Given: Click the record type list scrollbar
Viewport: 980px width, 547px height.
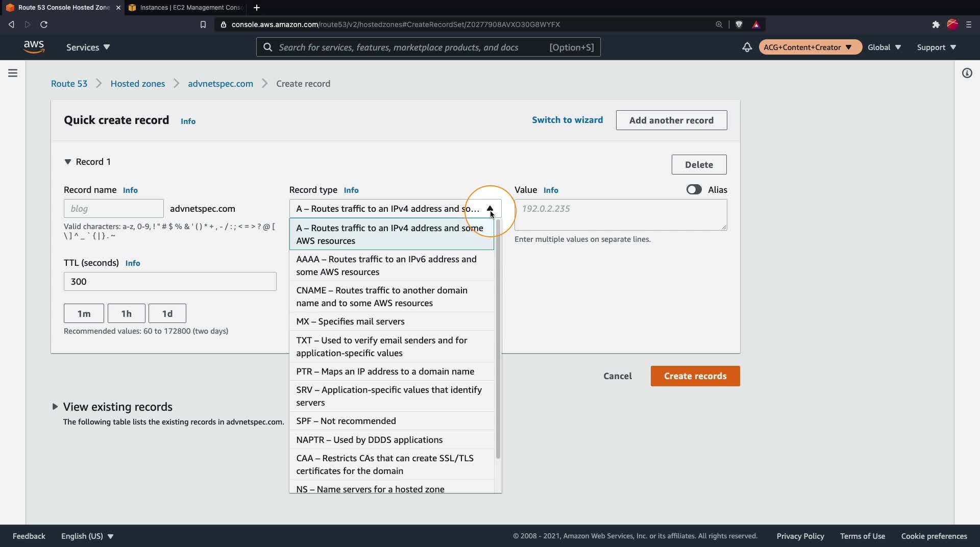Looking at the screenshot, I should click(498, 339).
